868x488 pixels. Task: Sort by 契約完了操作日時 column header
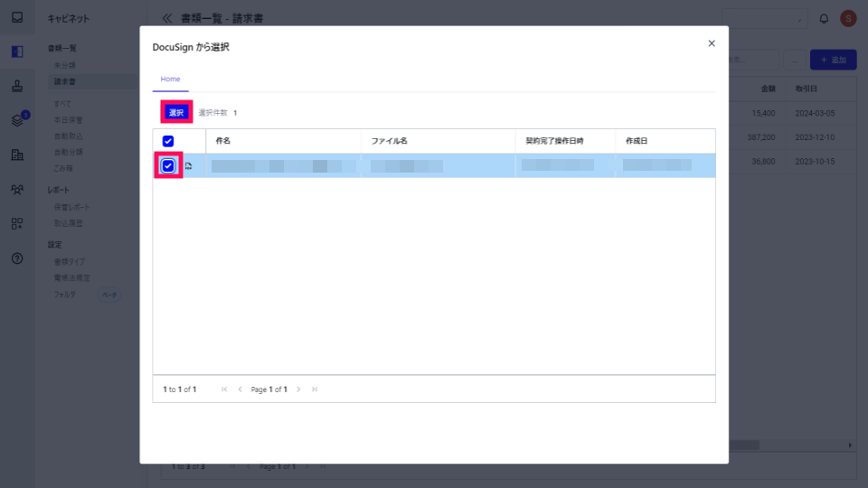click(554, 141)
